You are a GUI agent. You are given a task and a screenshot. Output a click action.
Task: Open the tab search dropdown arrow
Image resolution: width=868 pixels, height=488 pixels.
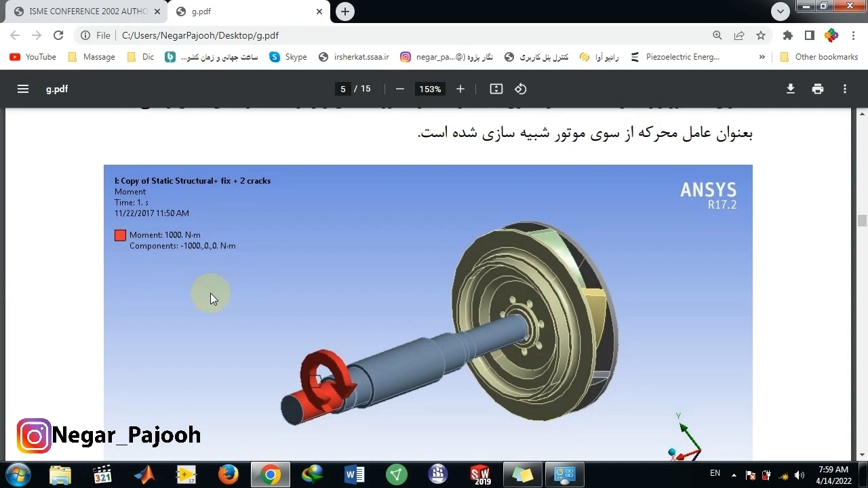tap(781, 11)
